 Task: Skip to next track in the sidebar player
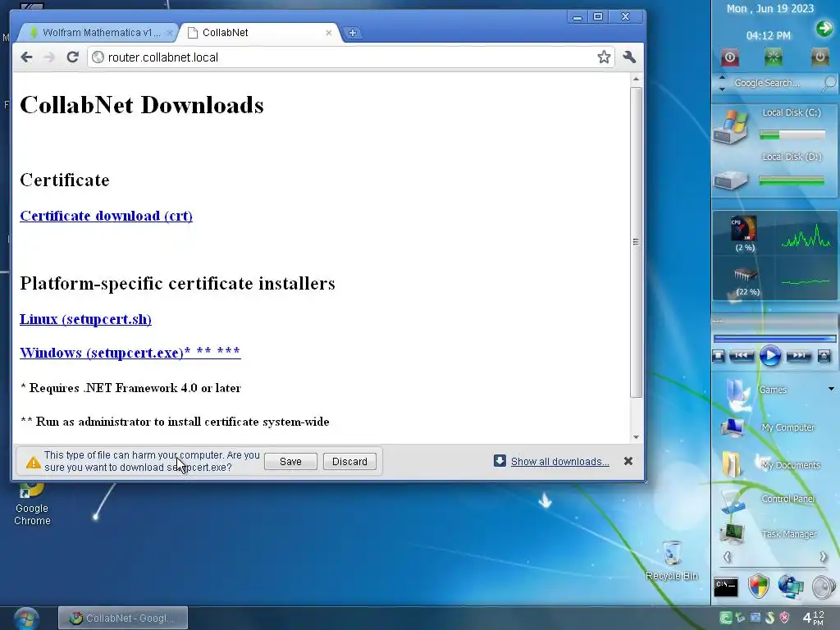point(798,356)
